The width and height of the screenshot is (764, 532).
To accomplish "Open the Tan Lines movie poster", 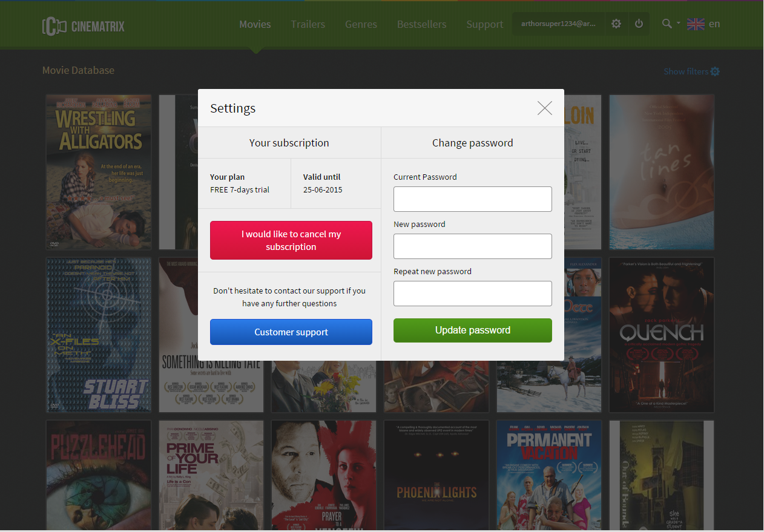I will click(662, 172).
